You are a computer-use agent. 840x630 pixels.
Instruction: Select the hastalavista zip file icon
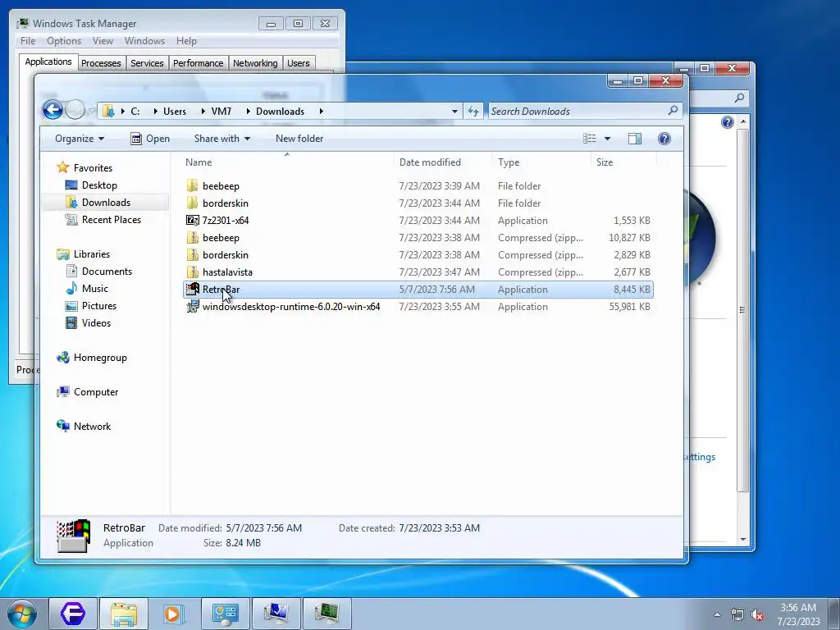192,272
